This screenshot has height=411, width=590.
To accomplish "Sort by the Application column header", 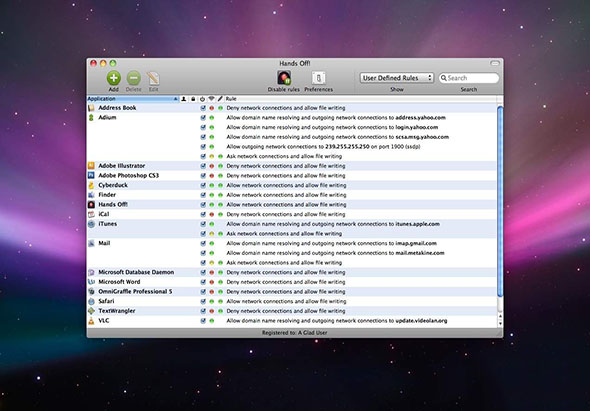I will tap(133, 99).
